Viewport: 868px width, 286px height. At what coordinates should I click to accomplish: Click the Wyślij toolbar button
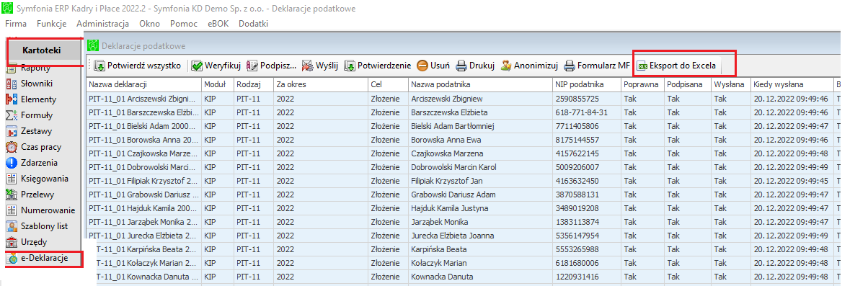click(x=319, y=66)
